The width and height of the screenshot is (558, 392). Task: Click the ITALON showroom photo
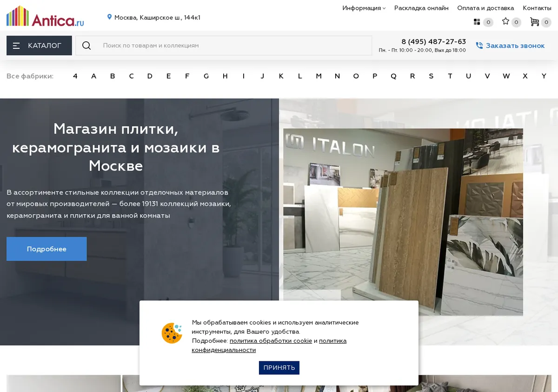click(403, 222)
